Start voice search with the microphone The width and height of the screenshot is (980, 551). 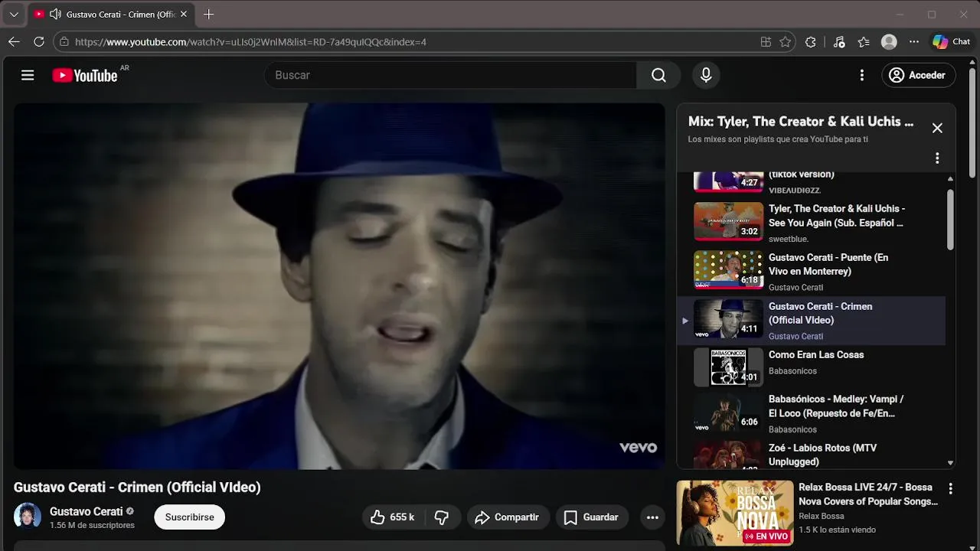point(706,75)
